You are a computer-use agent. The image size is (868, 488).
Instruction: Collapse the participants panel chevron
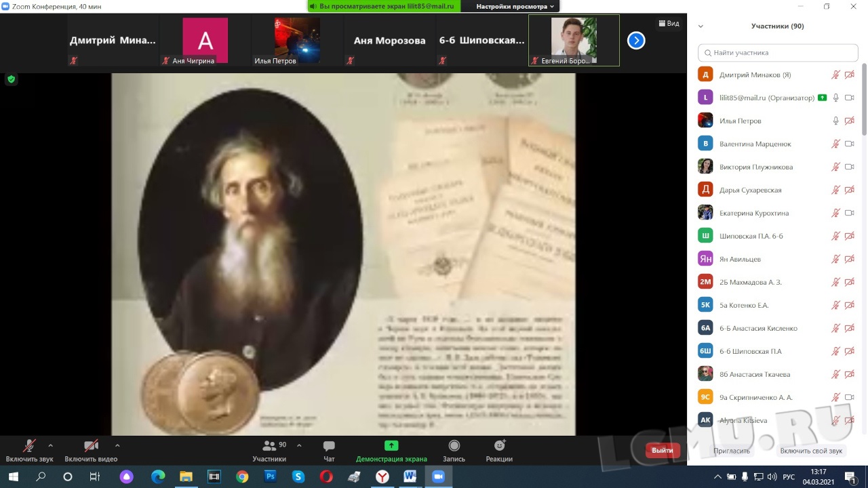pyautogui.click(x=701, y=26)
